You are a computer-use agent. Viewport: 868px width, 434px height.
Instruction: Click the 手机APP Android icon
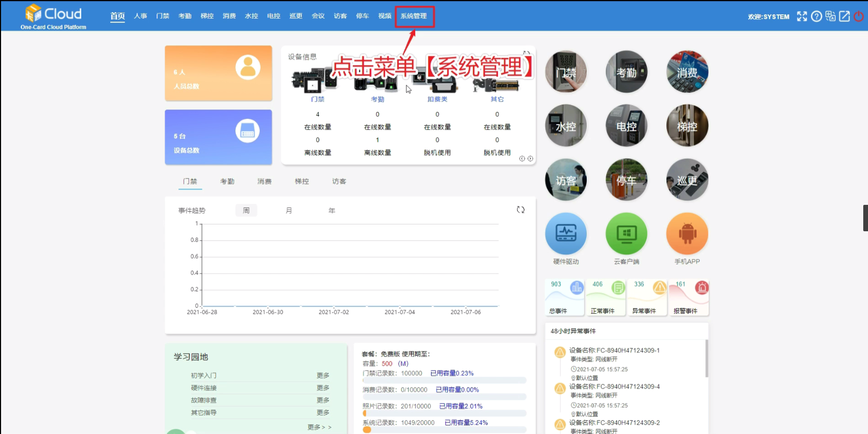(x=687, y=234)
